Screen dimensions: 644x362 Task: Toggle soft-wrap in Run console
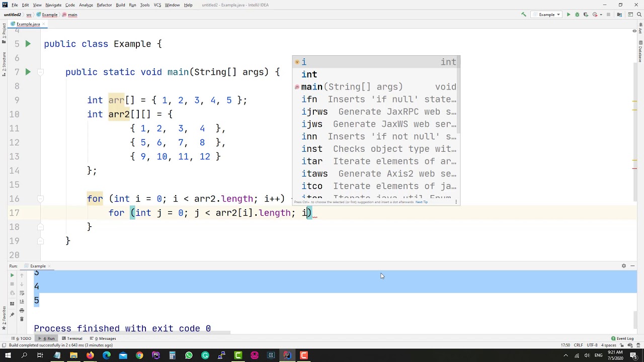[x=22, y=293]
